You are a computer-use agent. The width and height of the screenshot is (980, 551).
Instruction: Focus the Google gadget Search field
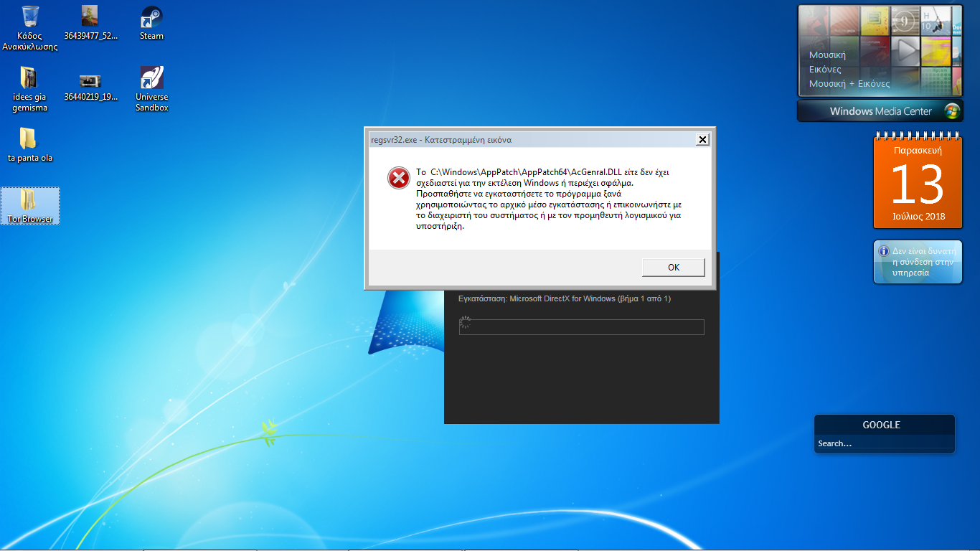884,443
